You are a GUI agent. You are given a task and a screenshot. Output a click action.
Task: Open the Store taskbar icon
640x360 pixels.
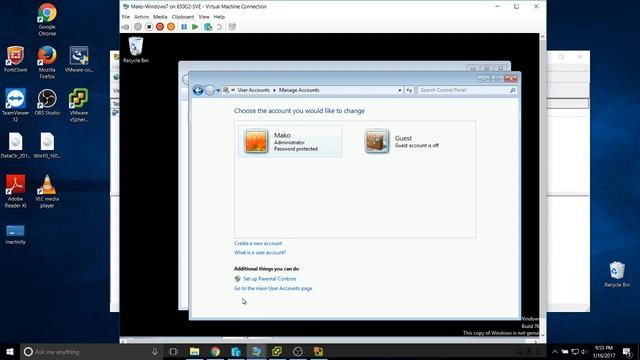coord(236,351)
